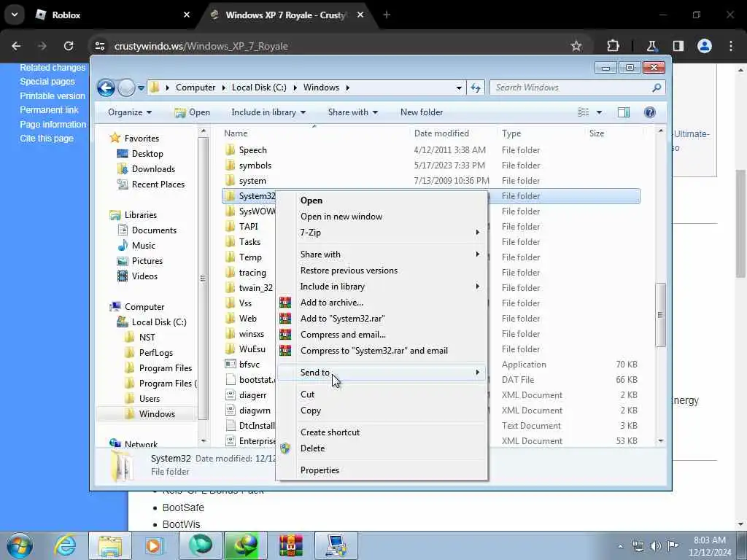Click the toolbar Open button
Screen dimensions: 747x560
(x=193, y=112)
